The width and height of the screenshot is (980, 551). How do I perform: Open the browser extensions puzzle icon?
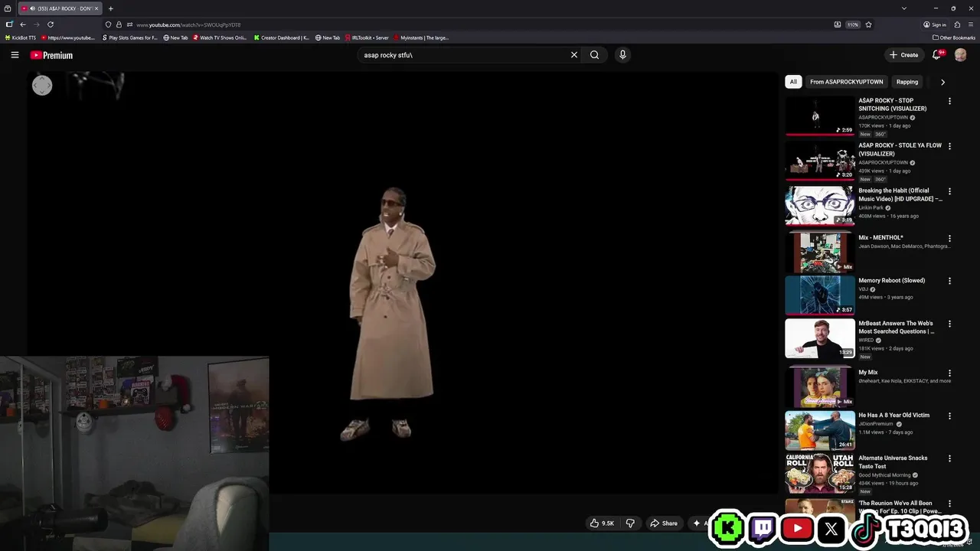point(957,24)
